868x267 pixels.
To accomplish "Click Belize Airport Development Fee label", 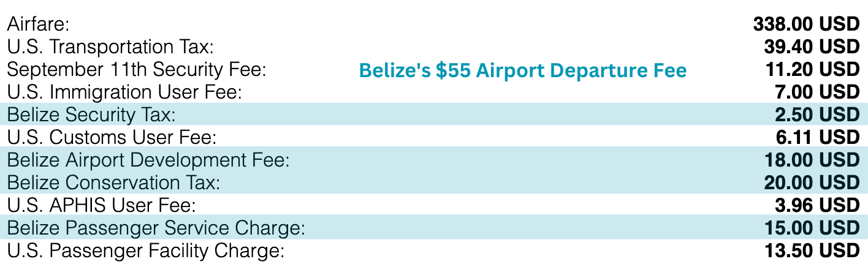I will pos(148,160).
